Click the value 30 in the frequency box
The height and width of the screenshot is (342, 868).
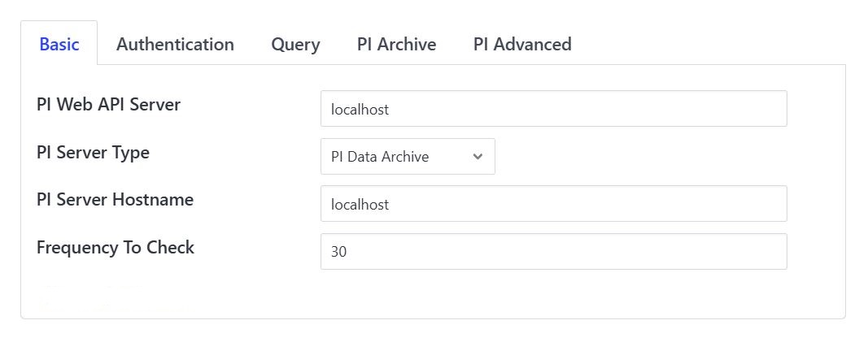click(x=339, y=253)
